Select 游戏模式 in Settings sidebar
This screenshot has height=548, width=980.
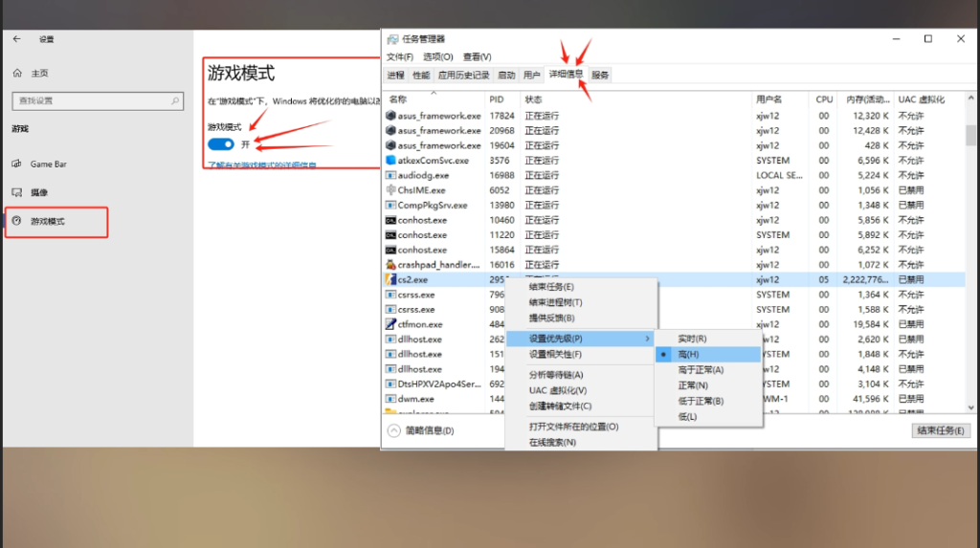click(x=48, y=221)
